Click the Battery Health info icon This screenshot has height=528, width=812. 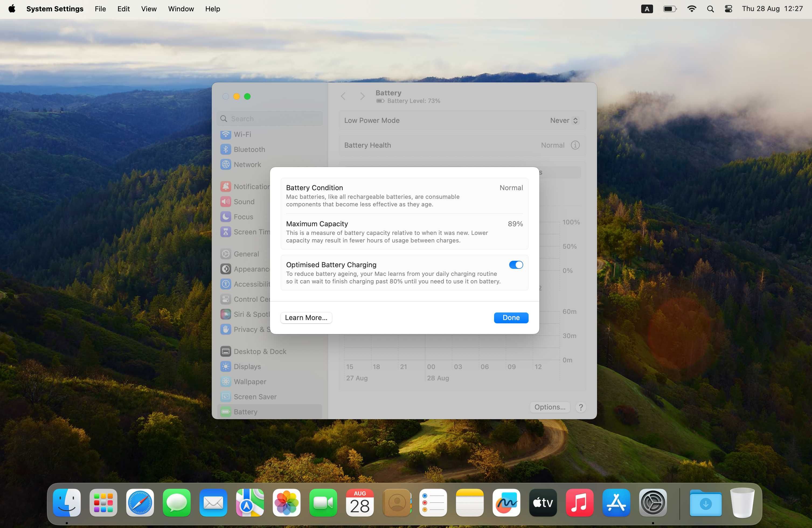point(575,145)
